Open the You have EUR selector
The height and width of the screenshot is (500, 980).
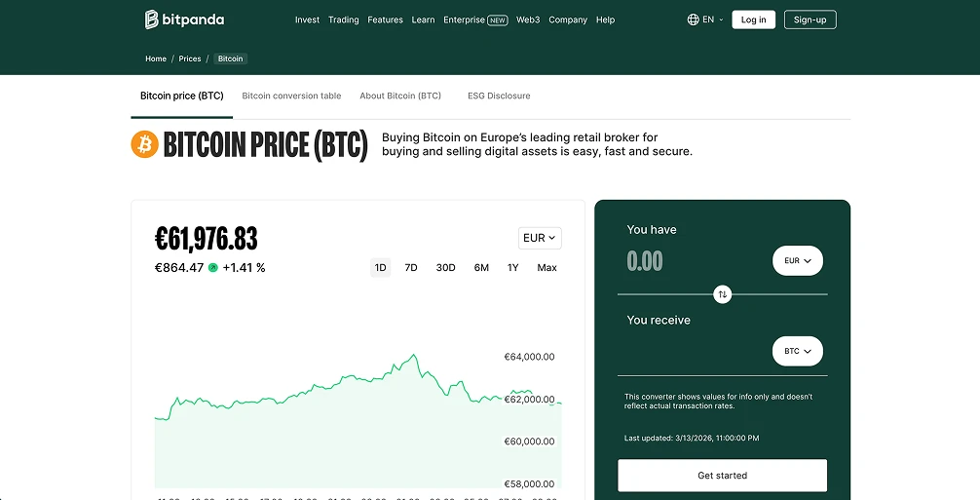tap(798, 260)
